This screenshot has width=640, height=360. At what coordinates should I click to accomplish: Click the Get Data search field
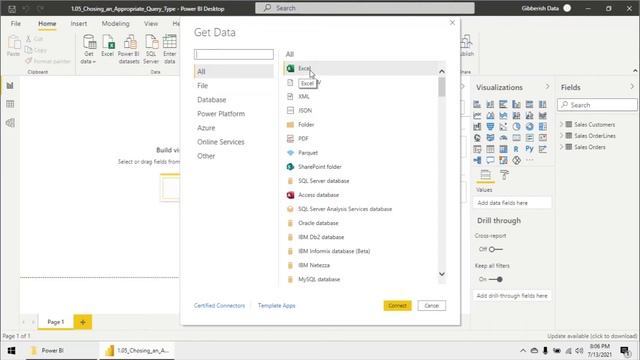(x=234, y=54)
